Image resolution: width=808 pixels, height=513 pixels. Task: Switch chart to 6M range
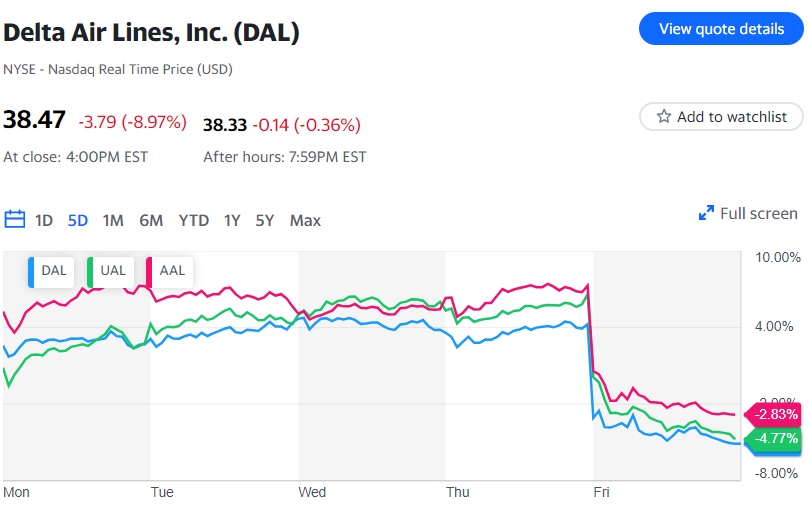pyautogui.click(x=151, y=220)
